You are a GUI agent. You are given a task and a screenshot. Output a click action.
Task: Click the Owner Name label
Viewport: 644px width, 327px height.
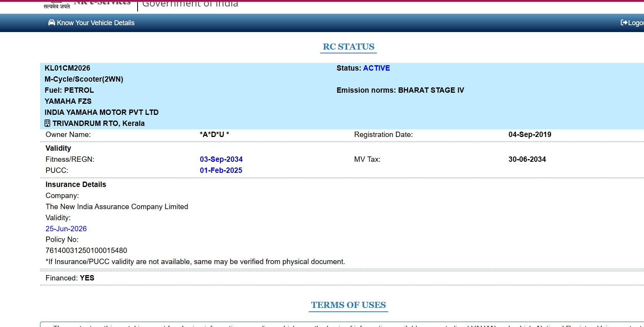tap(68, 134)
